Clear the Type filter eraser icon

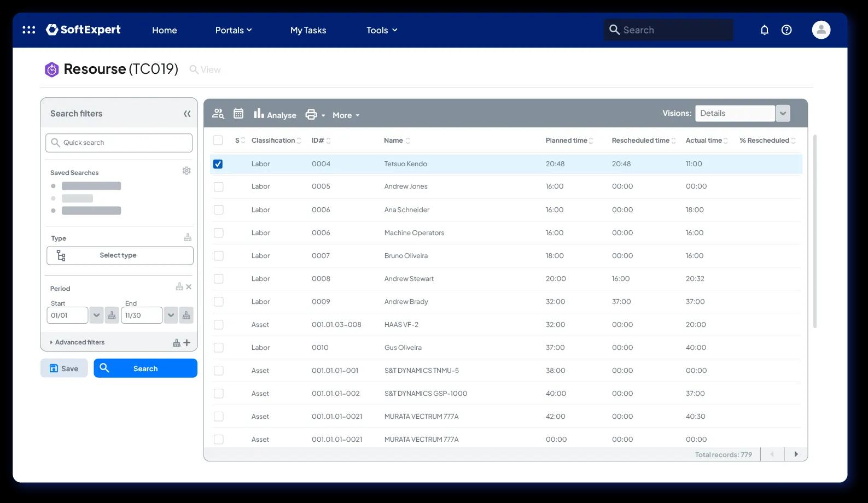(x=188, y=237)
